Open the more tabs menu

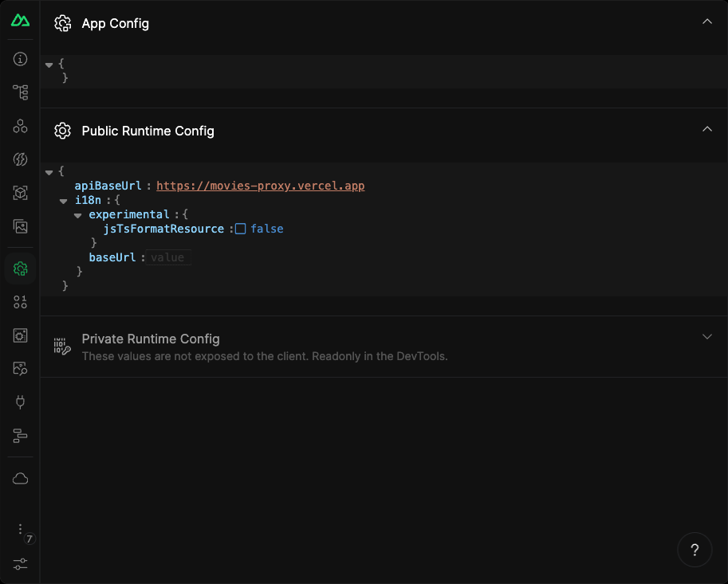pyautogui.click(x=20, y=529)
